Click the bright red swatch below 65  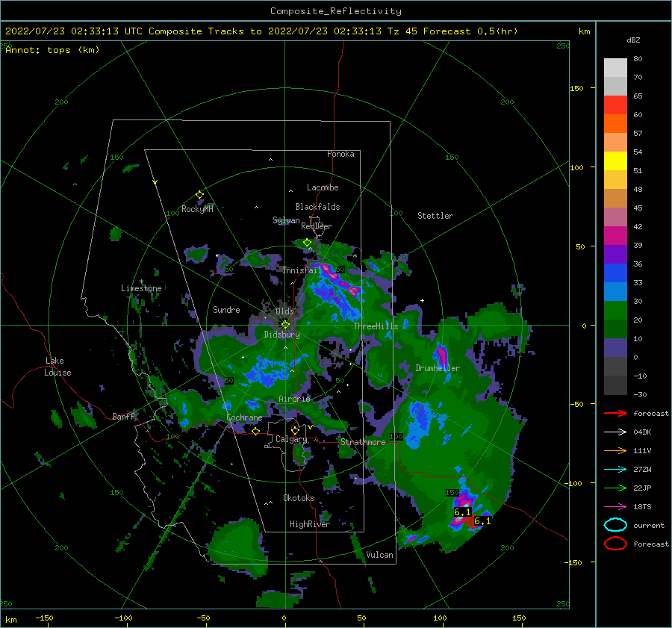[x=615, y=105]
